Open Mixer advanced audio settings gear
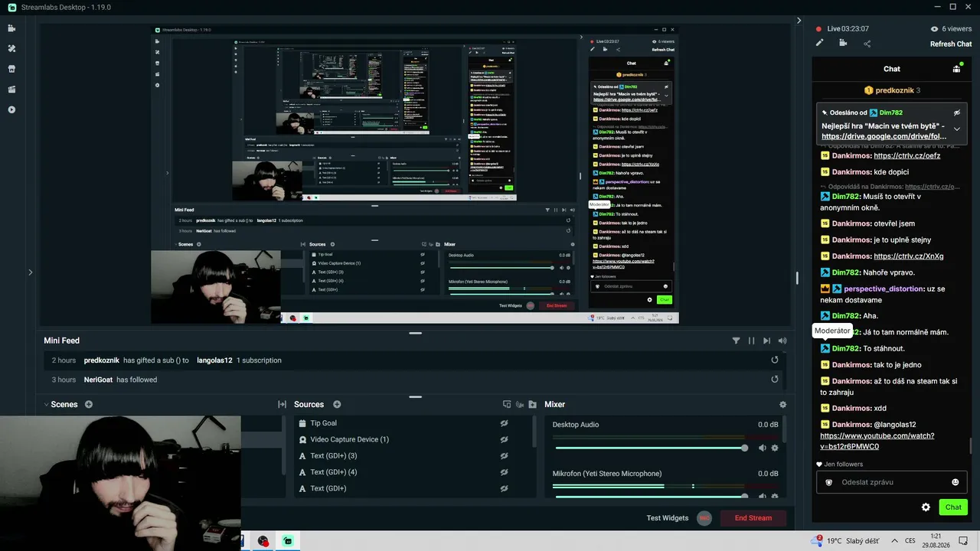 click(x=782, y=404)
